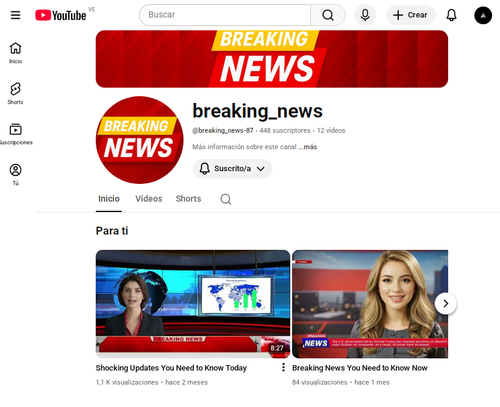Image resolution: width=500 pixels, height=407 pixels.
Task: Open title Shocking Updates You Need to Know Today
Action: point(171,368)
